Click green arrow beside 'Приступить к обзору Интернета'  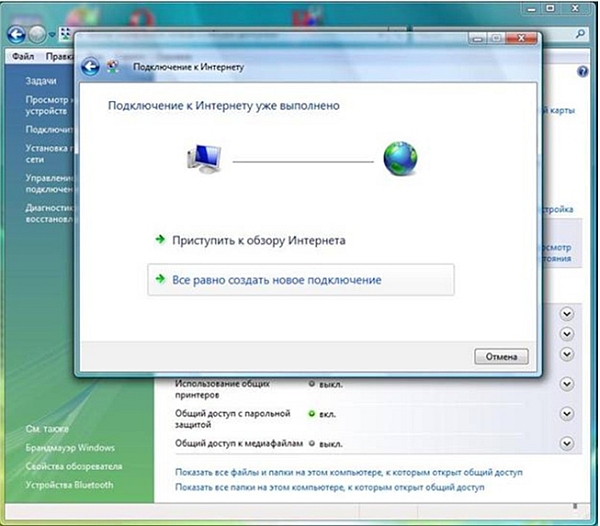[x=159, y=240]
